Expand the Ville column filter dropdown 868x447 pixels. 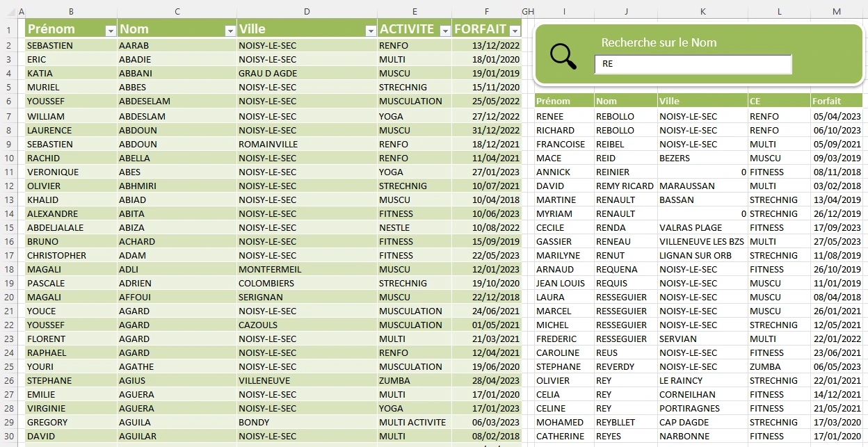(371, 31)
